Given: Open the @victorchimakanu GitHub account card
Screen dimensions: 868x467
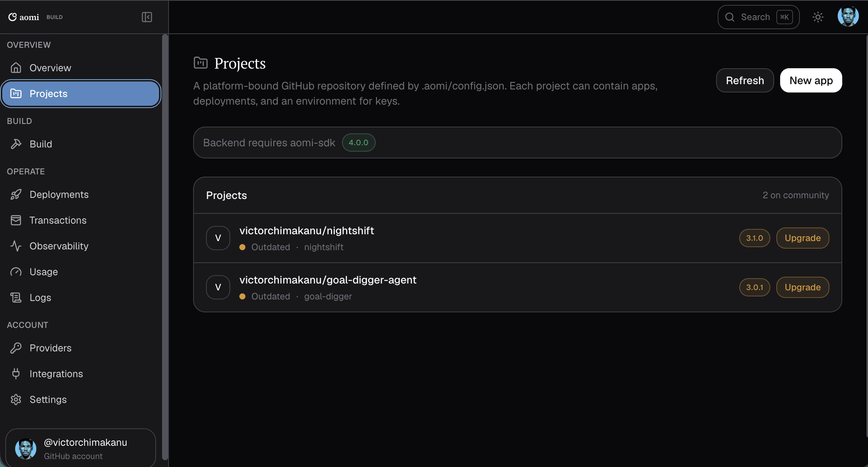Looking at the screenshot, I should pyautogui.click(x=81, y=448).
